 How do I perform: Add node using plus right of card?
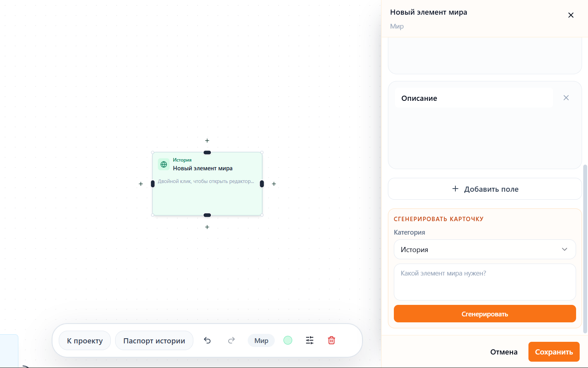point(274,184)
